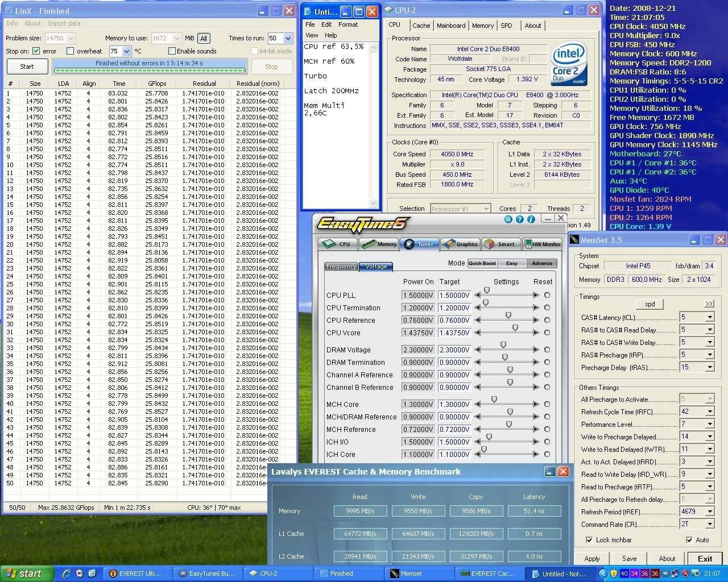Expand MemSet timings with >> button

[x=709, y=304]
